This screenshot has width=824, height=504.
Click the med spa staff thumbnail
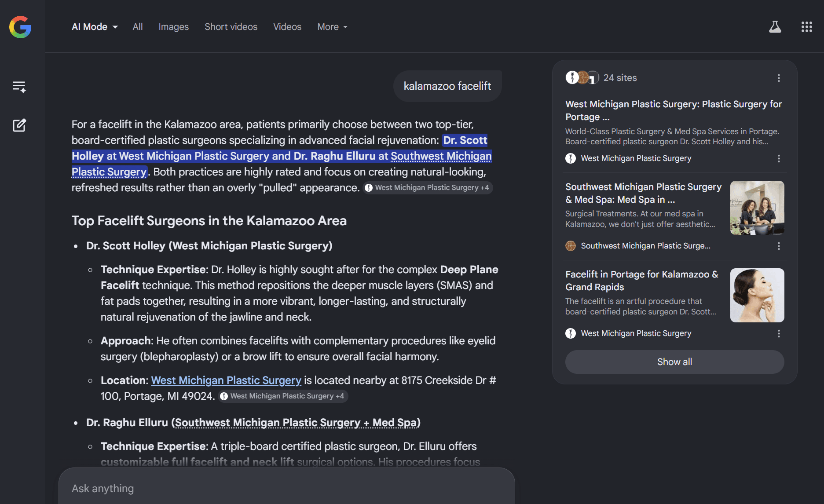tap(757, 208)
